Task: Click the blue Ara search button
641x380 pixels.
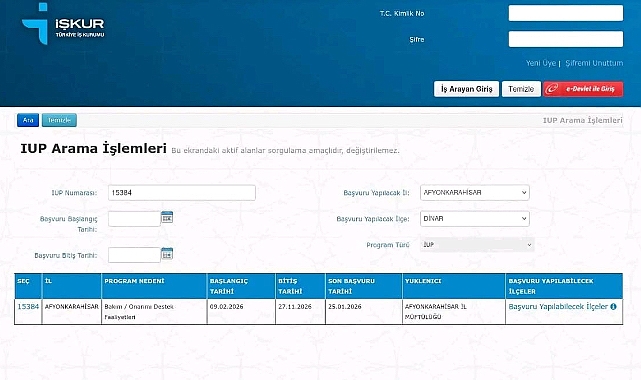Action: (28, 120)
